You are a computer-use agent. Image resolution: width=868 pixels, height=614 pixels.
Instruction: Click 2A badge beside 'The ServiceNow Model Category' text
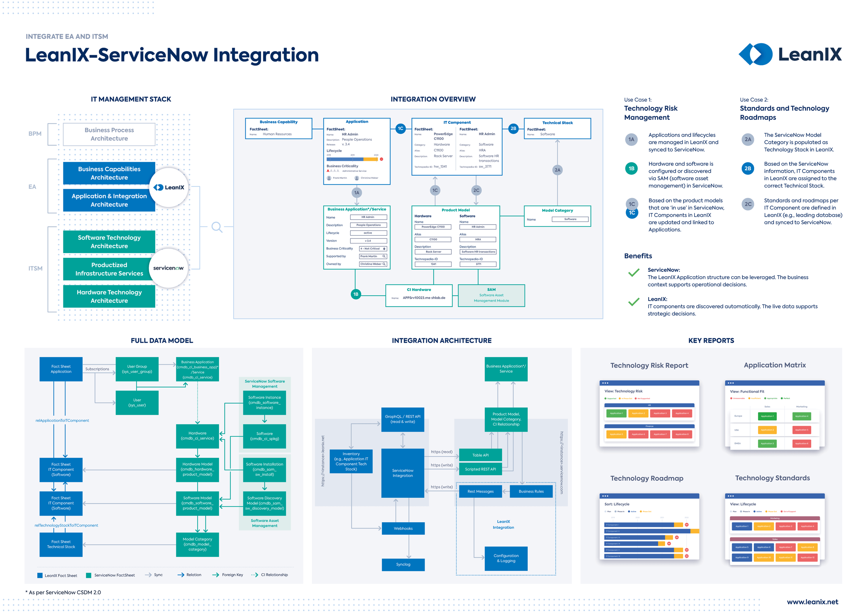(747, 140)
